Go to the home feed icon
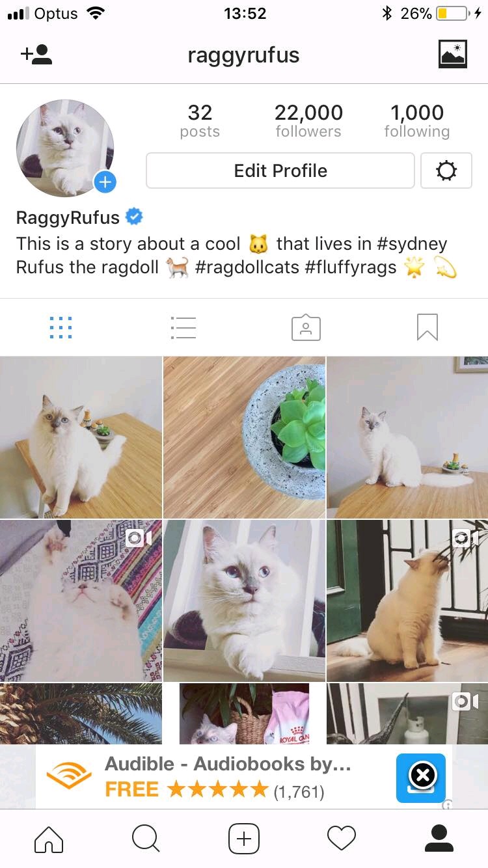 (49, 839)
